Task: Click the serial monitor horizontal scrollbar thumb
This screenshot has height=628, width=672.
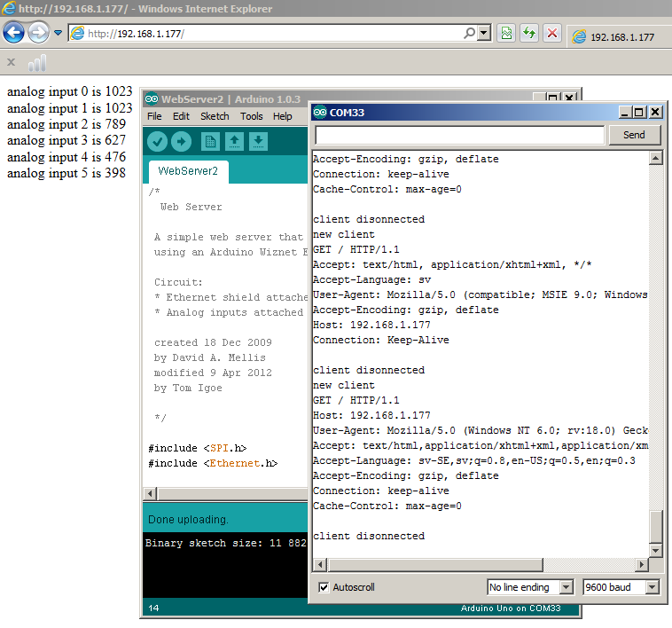Action: (x=435, y=564)
